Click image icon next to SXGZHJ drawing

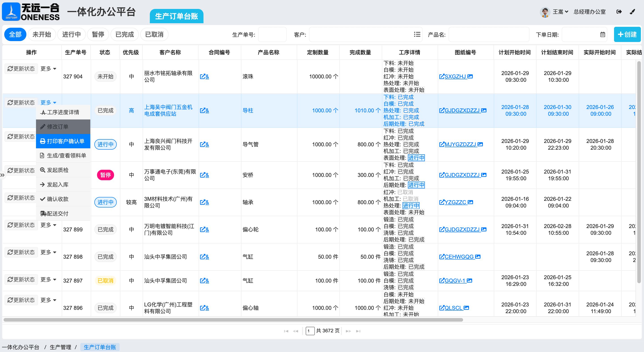click(x=470, y=76)
